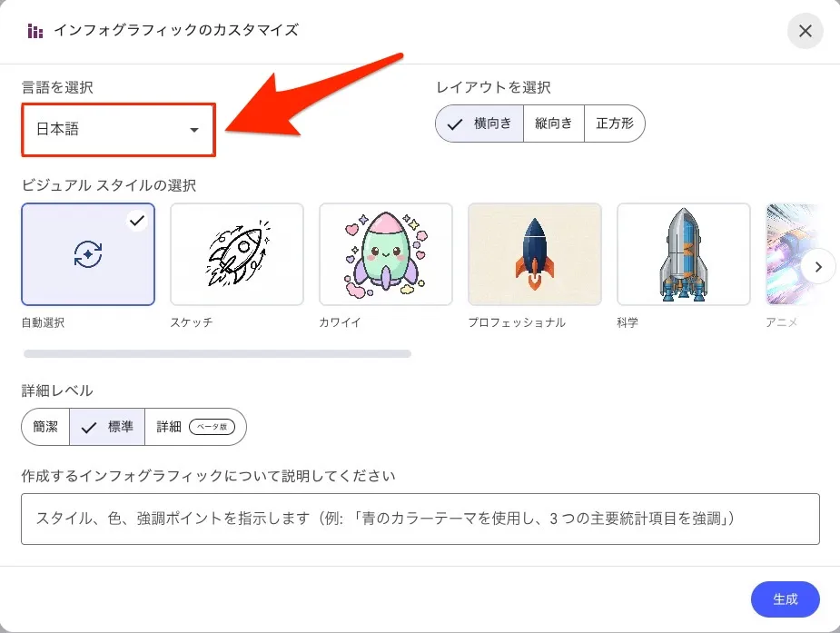Select the landscape (横向き) layout option
Image resolution: width=840 pixels, height=633 pixels.
point(480,124)
